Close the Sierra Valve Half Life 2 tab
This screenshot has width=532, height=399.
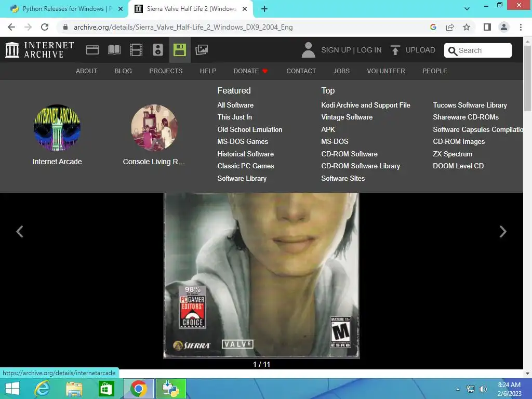[x=245, y=9]
